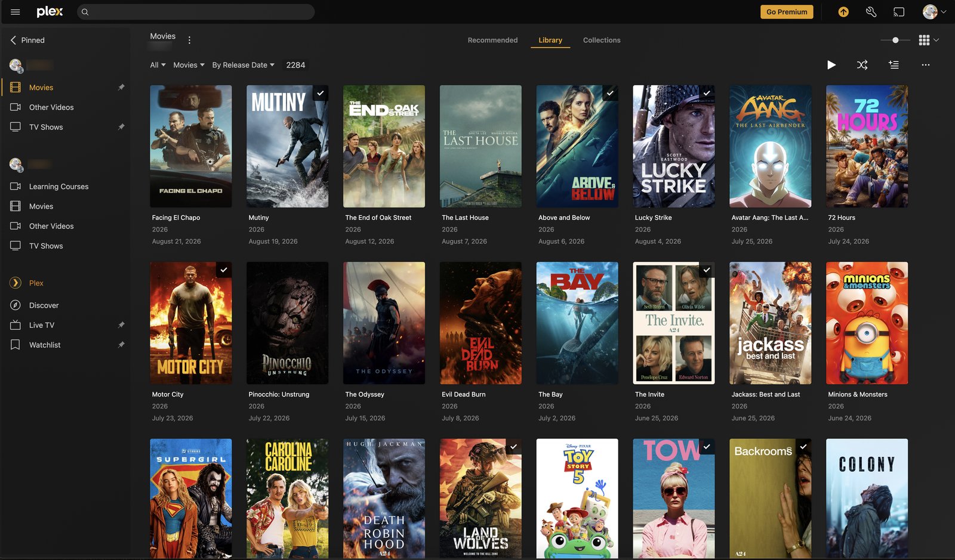Adjust the poster size slider

point(895,40)
